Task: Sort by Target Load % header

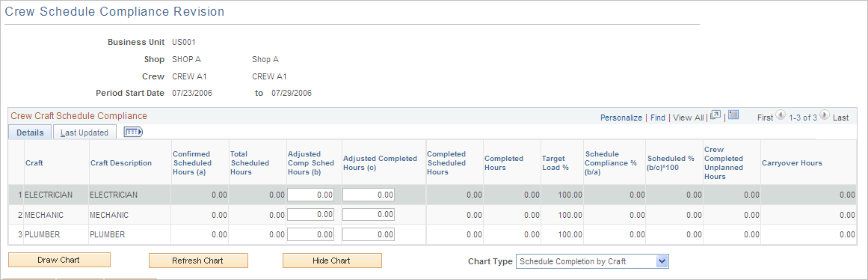Action: (x=555, y=162)
